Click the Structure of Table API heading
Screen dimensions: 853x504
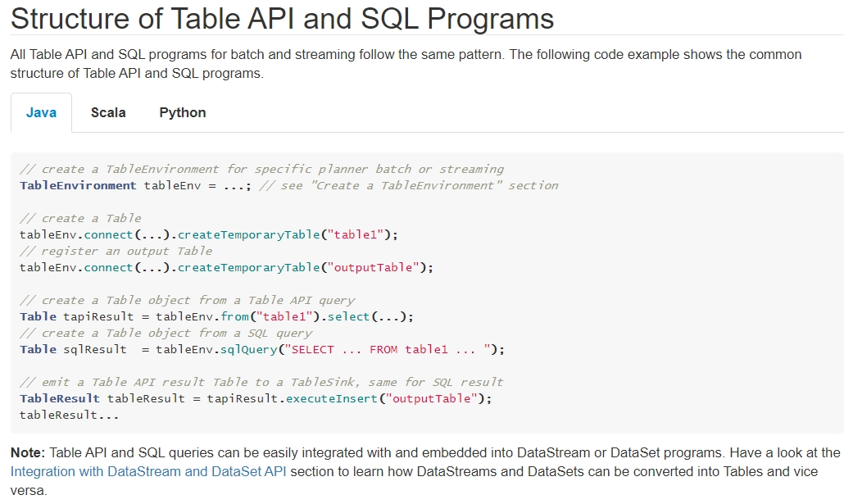click(x=282, y=19)
